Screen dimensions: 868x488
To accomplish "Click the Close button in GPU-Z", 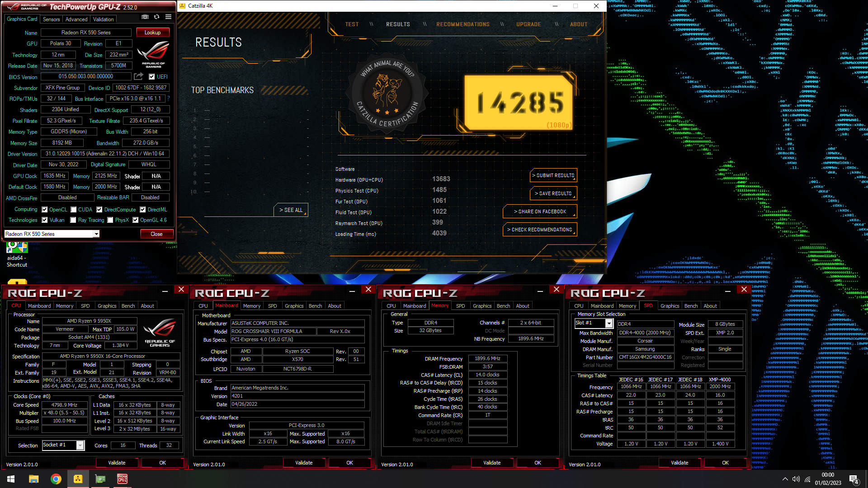I will click(156, 234).
